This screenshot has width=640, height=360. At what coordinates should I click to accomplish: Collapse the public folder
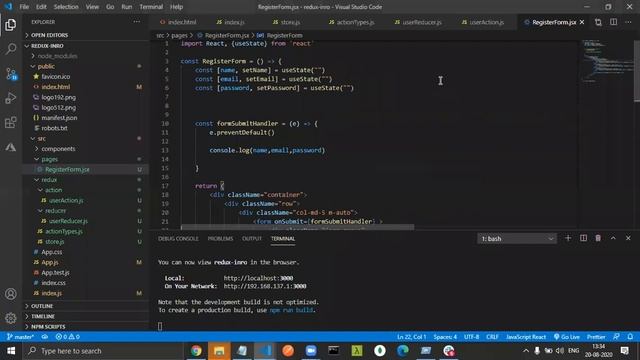pos(86,66)
